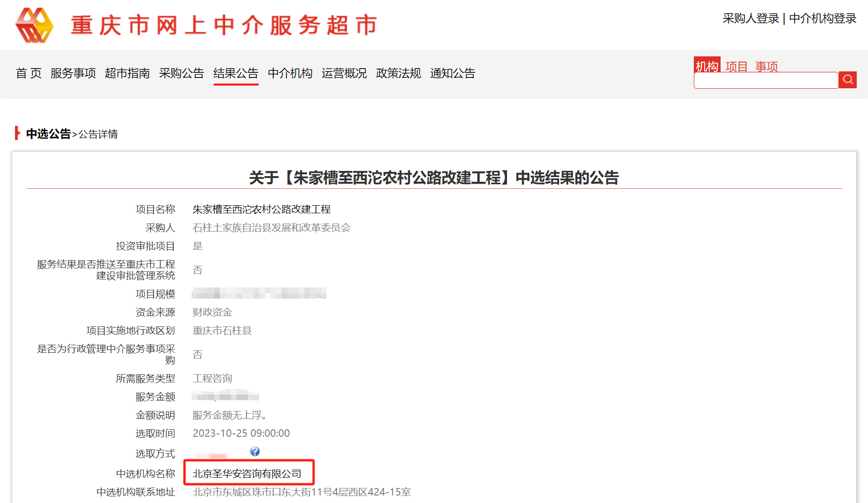Click the selection time 2023-10-25 09:00:00
Viewport: 868px width, 503px height.
(x=241, y=433)
